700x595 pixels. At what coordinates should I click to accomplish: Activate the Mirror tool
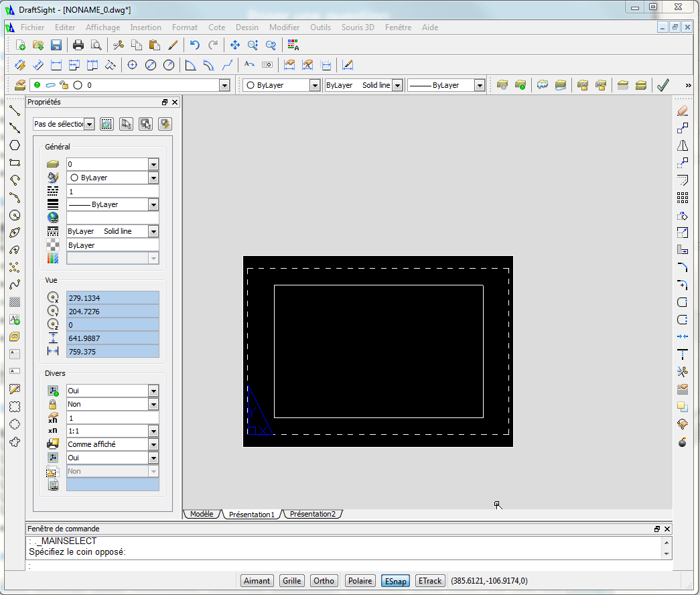[683, 145]
